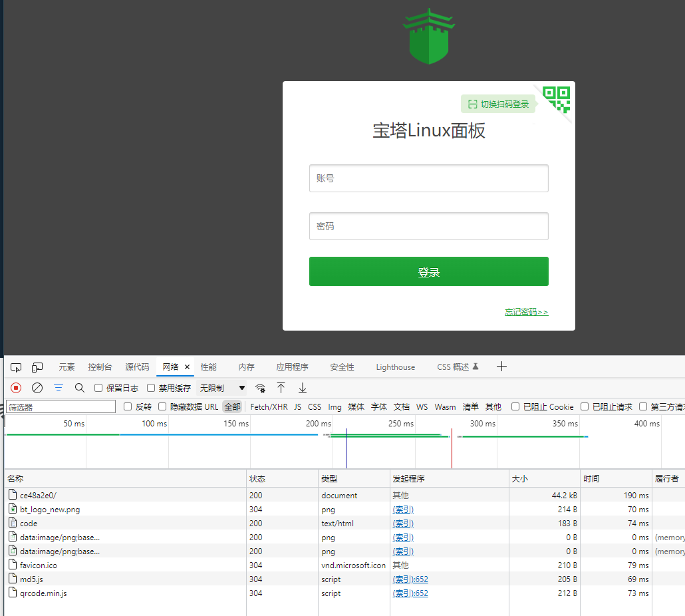Open the 性能 tab
The height and width of the screenshot is (616, 685).
pos(208,367)
